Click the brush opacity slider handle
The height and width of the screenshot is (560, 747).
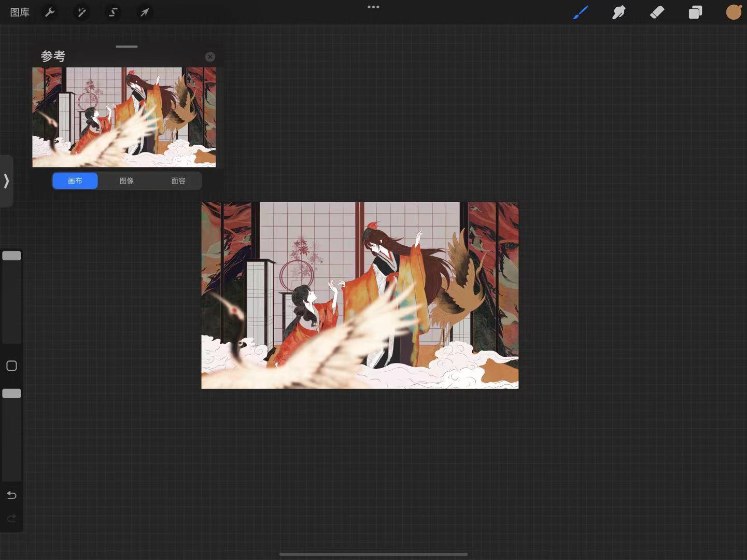click(x=11, y=394)
